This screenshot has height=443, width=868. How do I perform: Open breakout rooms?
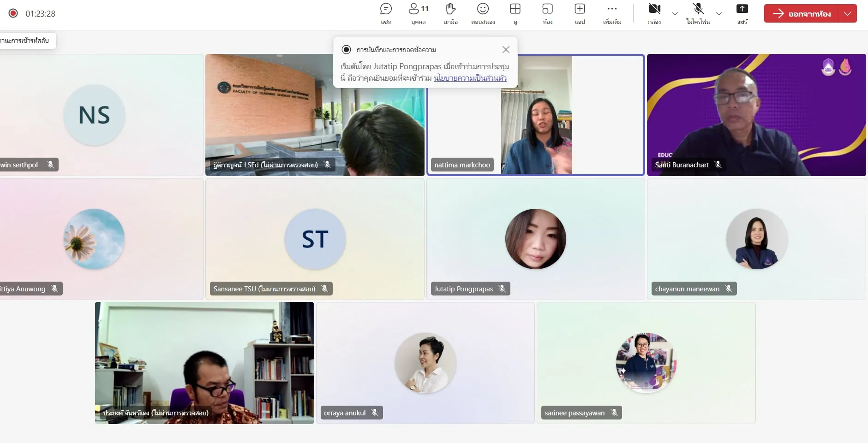coord(547,13)
